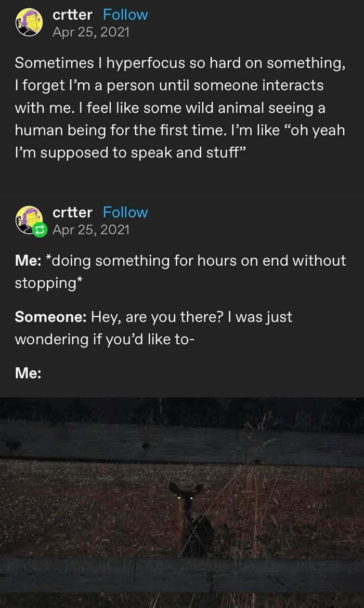Click the final standalone "Me:" line
This screenshot has width=364, height=608.
coord(28,373)
